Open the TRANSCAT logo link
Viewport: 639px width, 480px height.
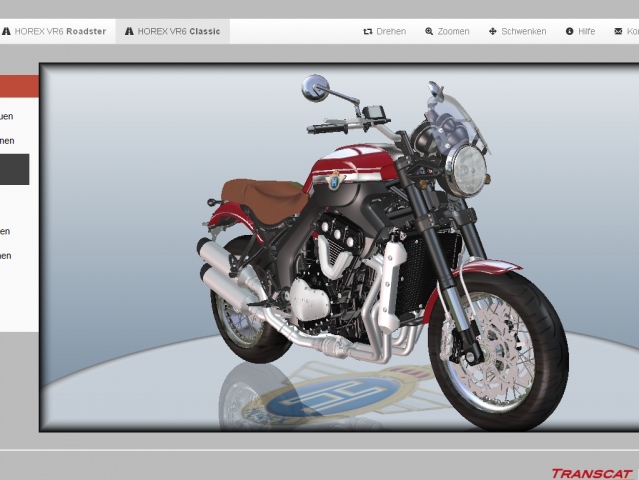pyautogui.click(x=592, y=473)
